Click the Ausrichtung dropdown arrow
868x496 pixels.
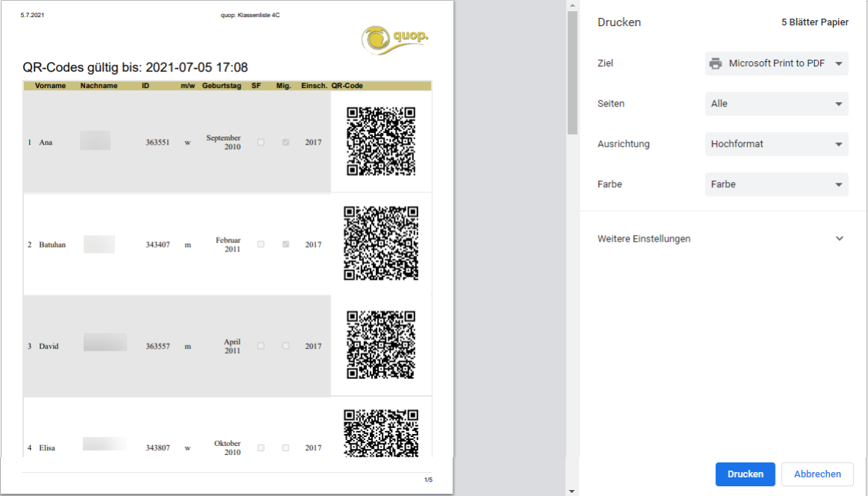coord(837,144)
